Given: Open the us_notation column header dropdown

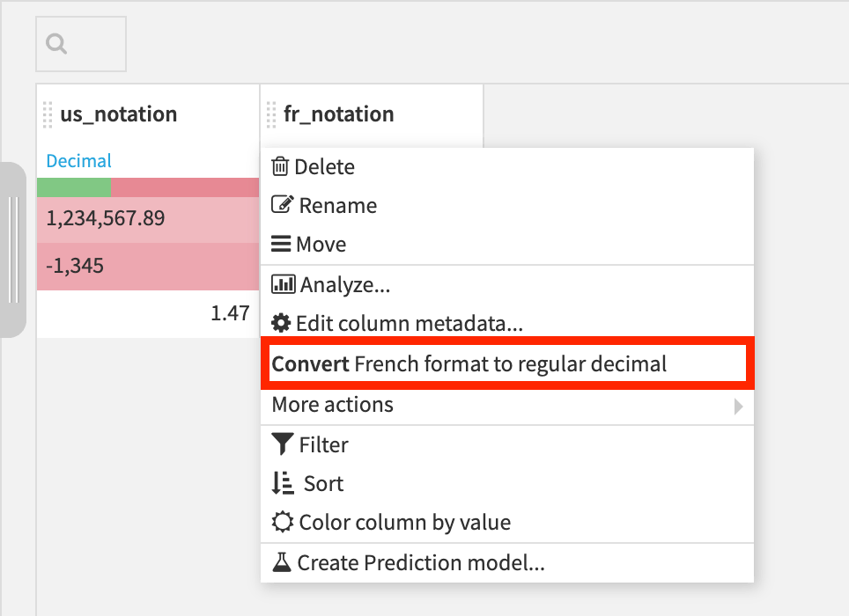Looking at the screenshot, I should coord(119,114).
